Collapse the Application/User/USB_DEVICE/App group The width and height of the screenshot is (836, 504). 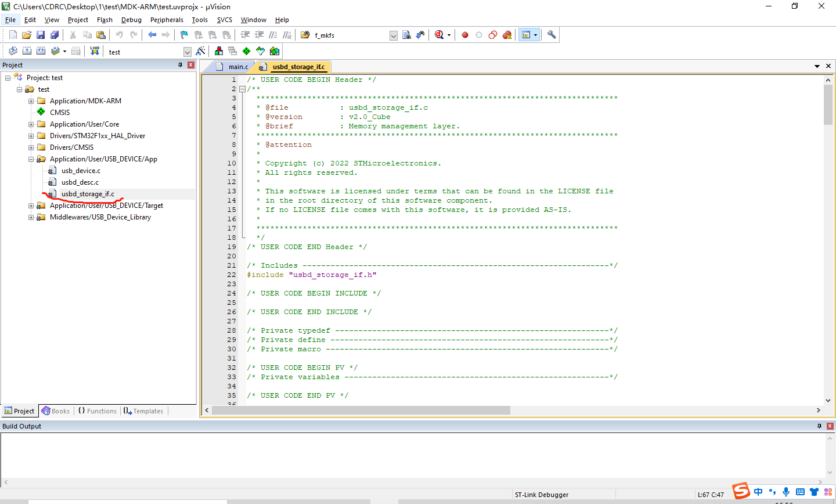[x=30, y=159]
